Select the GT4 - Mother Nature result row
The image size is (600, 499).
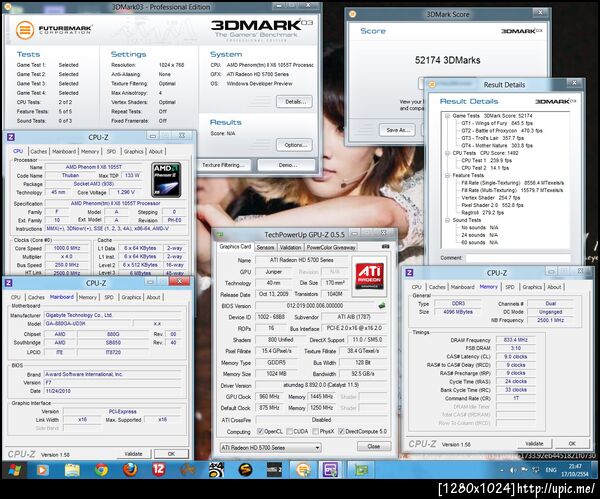coord(497,145)
